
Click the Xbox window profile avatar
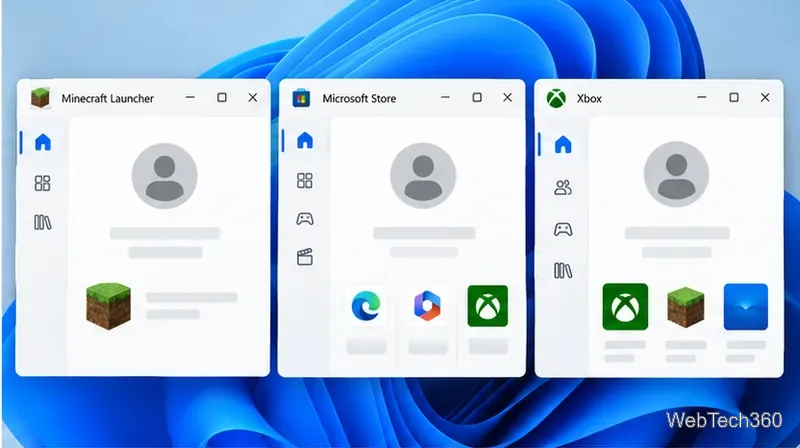pyautogui.click(x=676, y=175)
